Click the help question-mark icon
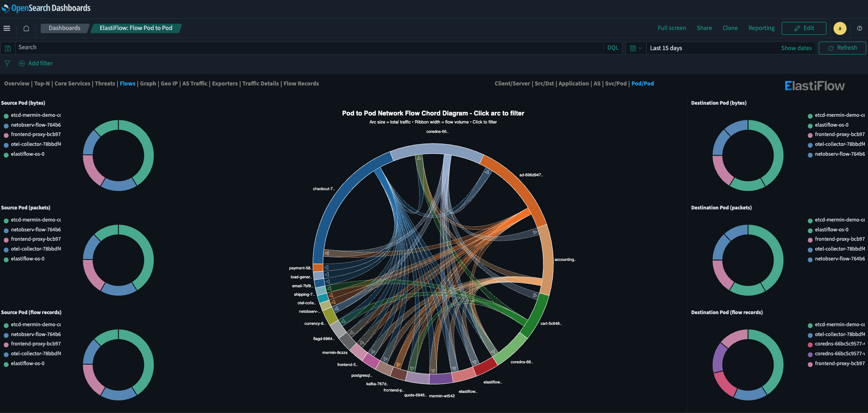868x413 pixels. tap(859, 28)
